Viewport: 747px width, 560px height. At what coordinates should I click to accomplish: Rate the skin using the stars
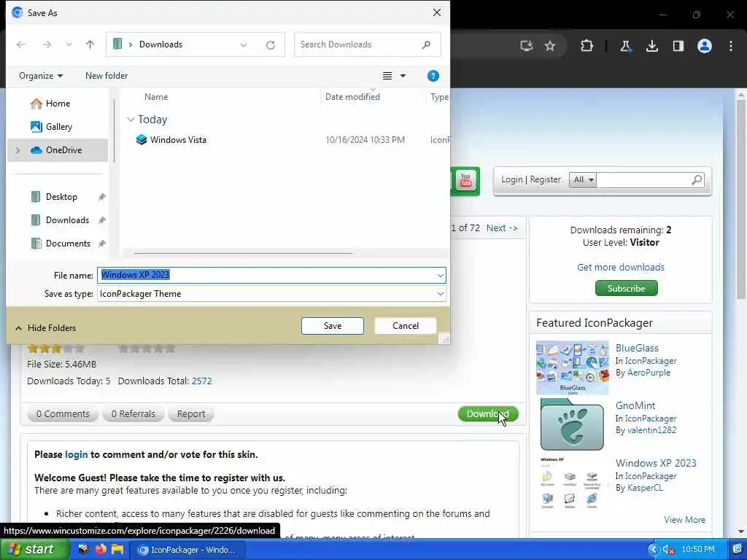[x=147, y=349]
